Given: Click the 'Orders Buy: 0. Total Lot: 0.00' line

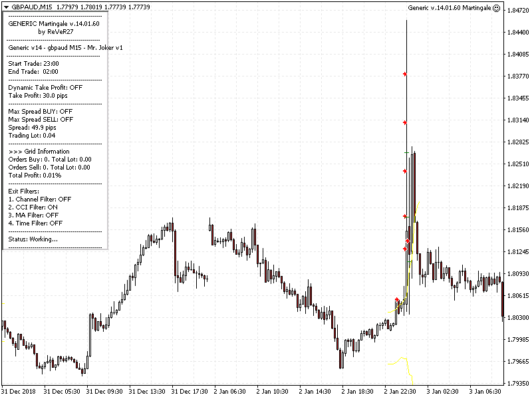Looking at the screenshot, I should point(50,160).
